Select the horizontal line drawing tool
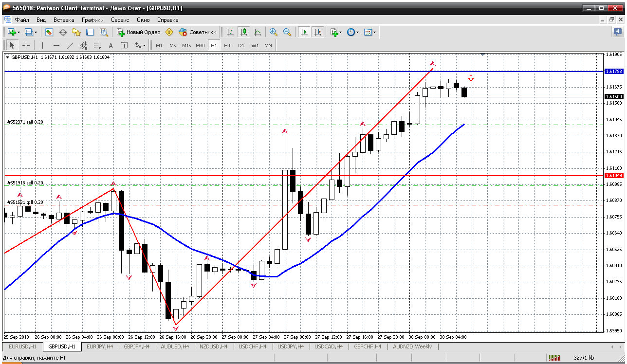Viewport: 627px width, 364px height. point(56,45)
